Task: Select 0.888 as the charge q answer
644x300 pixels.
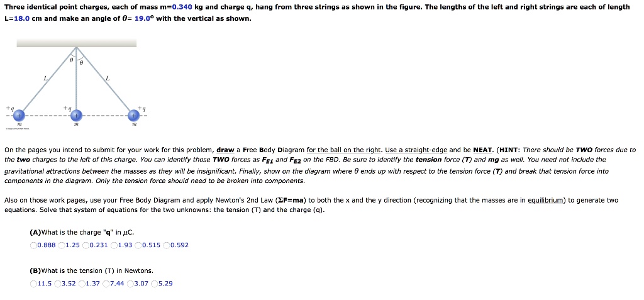Action: (x=33, y=245)
